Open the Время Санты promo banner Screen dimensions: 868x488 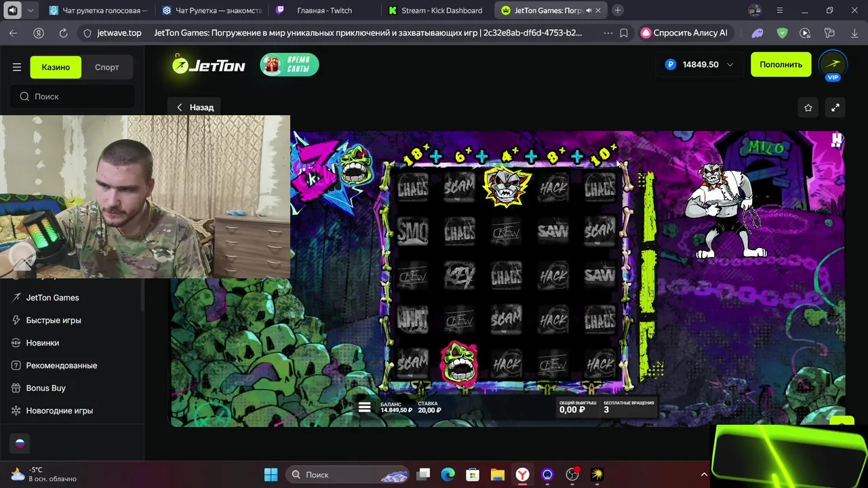coord(290,64)
